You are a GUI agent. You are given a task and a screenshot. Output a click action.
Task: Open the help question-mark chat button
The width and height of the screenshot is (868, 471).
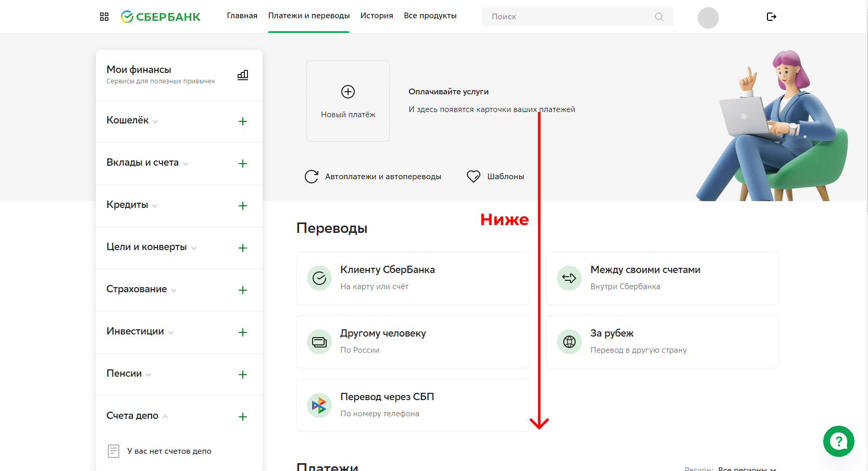click(x=839, y=441)
